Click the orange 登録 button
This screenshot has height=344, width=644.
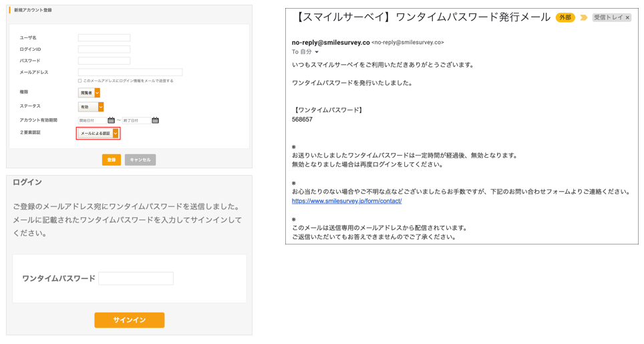pyautogui.click(x=112, y=160)
